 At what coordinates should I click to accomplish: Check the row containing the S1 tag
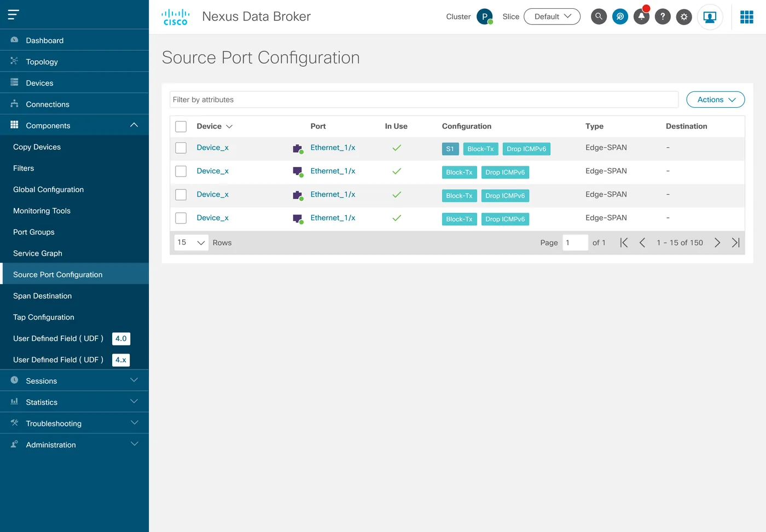pyautogui.click(x=181, y=148)
